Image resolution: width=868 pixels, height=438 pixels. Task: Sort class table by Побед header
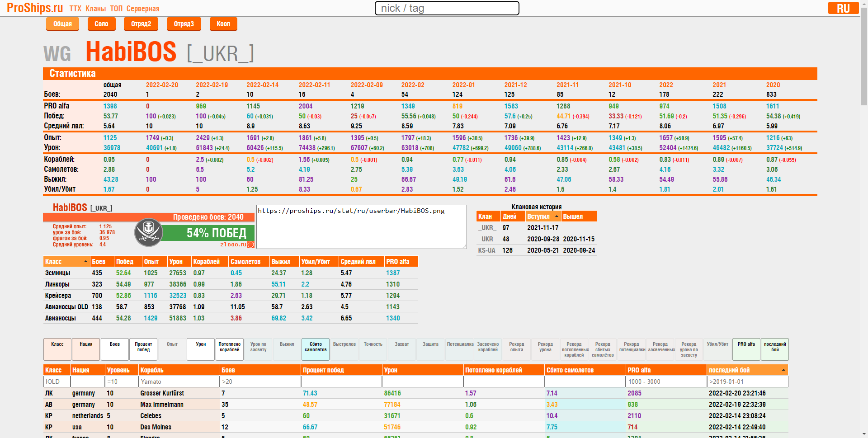point(128,262)
